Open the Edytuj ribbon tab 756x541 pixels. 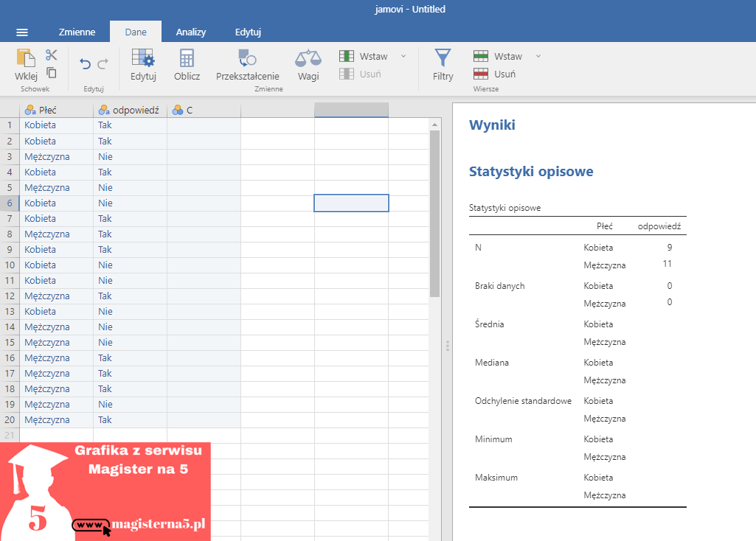point(248,32)
